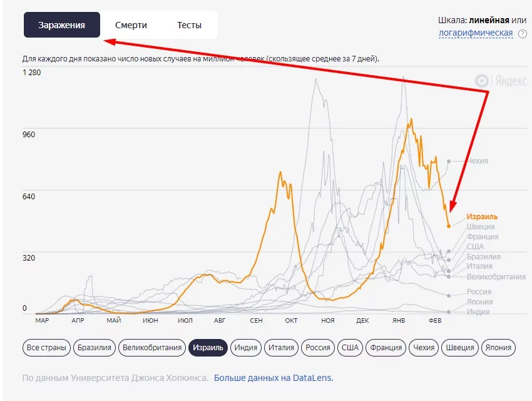Image resolution: width=532 pixels, height=401 pixels.
Task: Click the Yandex logo watermark
Action: 501,81
